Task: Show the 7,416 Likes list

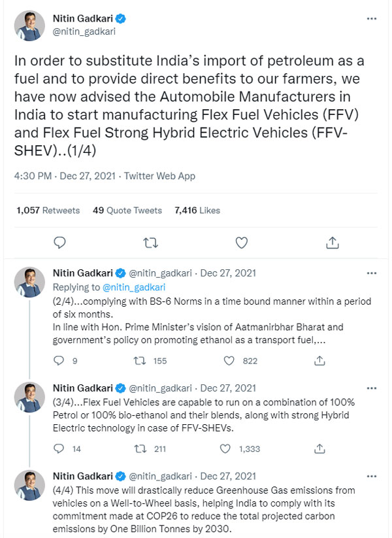Action: pyautogui.click(x=197, y=210)
